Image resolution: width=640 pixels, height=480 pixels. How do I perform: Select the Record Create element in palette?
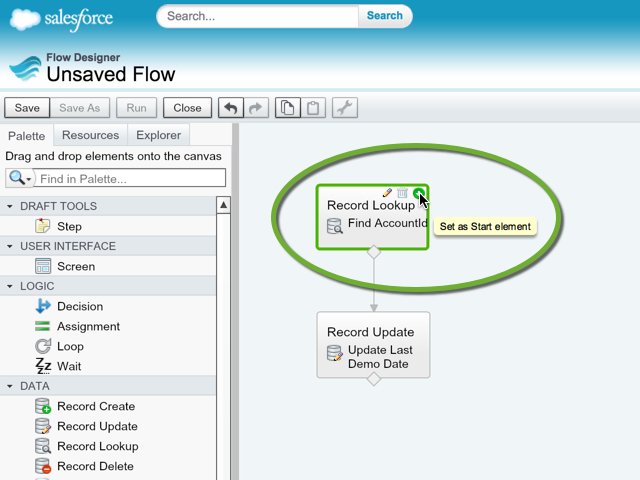(x=95, y=406)
